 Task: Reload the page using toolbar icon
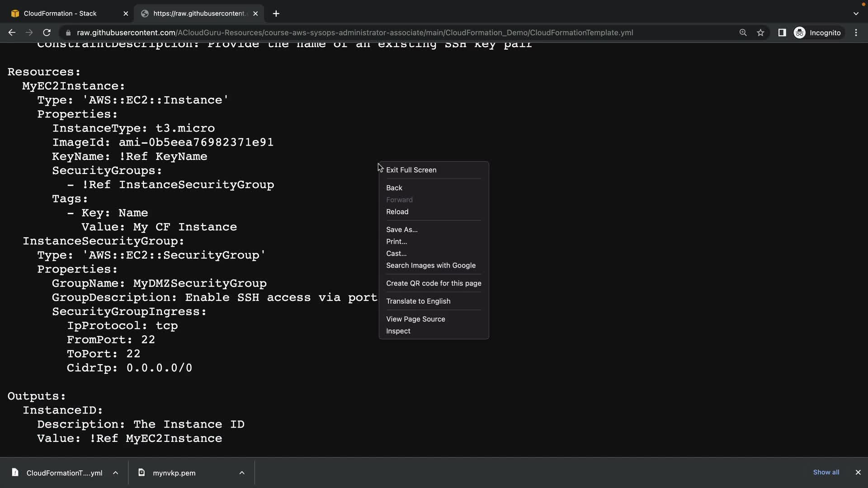click(x=47, y=33)
